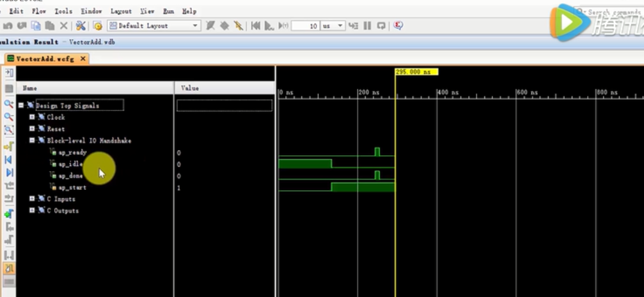Screen dimensions: 644x297
Task: Click the 295.000 ns cursor marker label
Action: tap(416, 72)
